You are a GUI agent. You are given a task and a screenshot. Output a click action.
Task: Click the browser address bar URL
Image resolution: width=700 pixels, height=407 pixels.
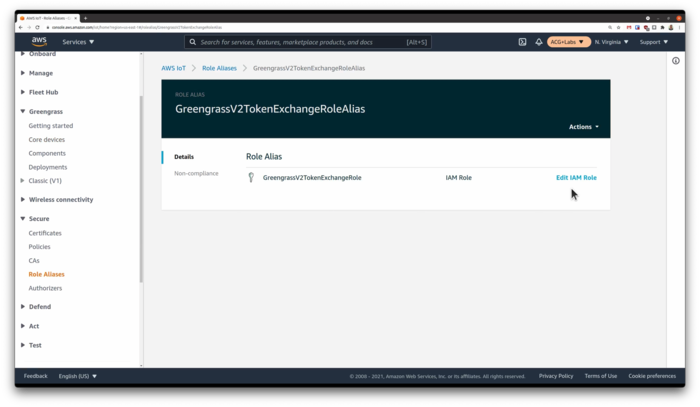[x=137, y=27]
